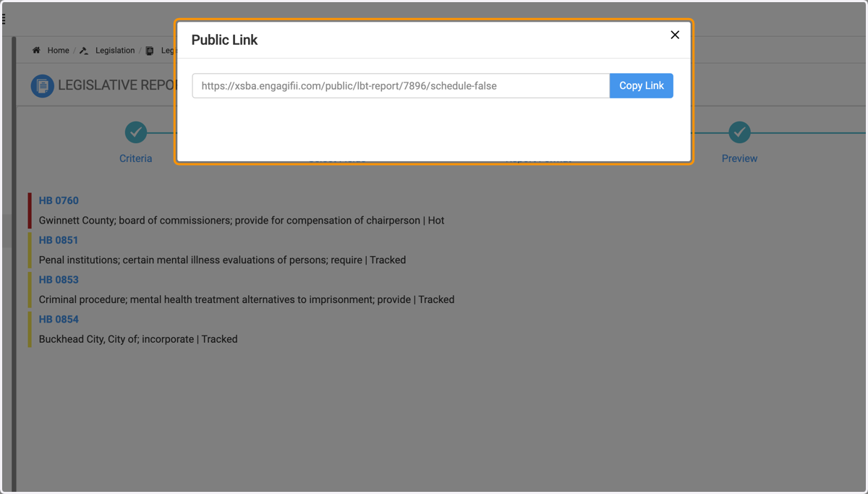Open the HB 0853 bill link
The height and width of the screenshot is (494, 868).
click(x=59, y=280)
